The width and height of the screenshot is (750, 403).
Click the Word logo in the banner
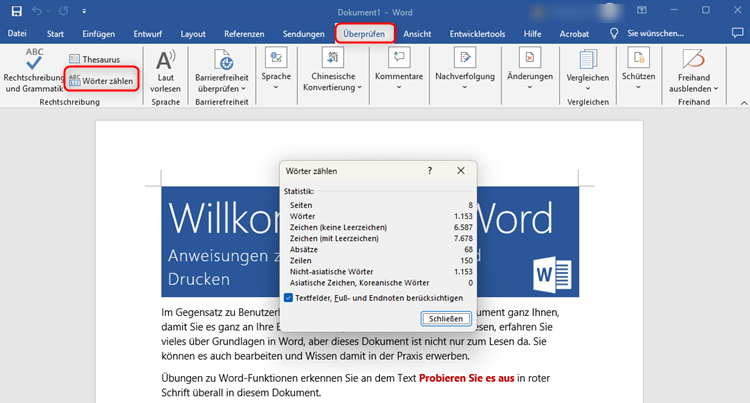point(552,275)
